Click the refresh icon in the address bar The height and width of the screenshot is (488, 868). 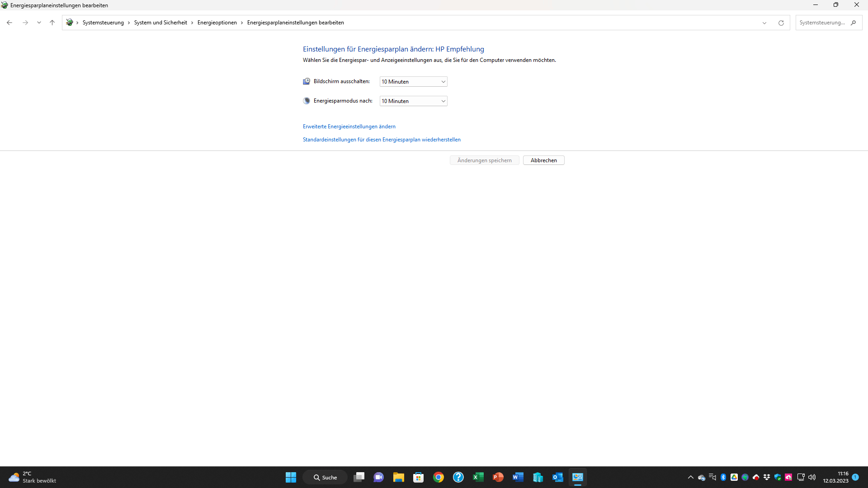click(781, 23)
